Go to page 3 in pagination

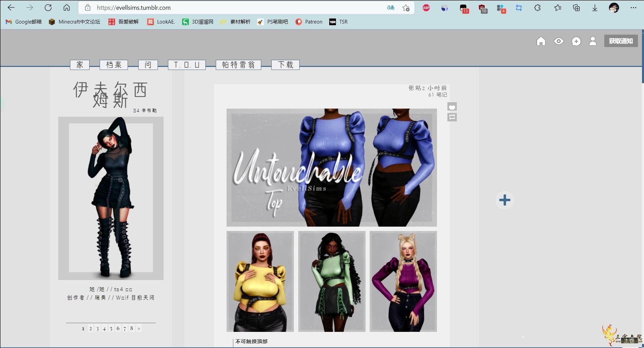[x=97, y=328]
